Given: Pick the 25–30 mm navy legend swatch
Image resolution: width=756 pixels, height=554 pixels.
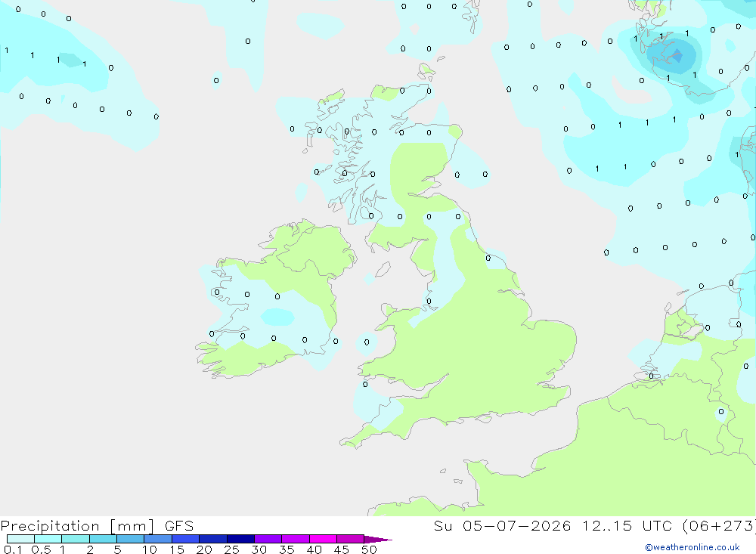Looking at the screenshot, I should [x=240, y=539].
